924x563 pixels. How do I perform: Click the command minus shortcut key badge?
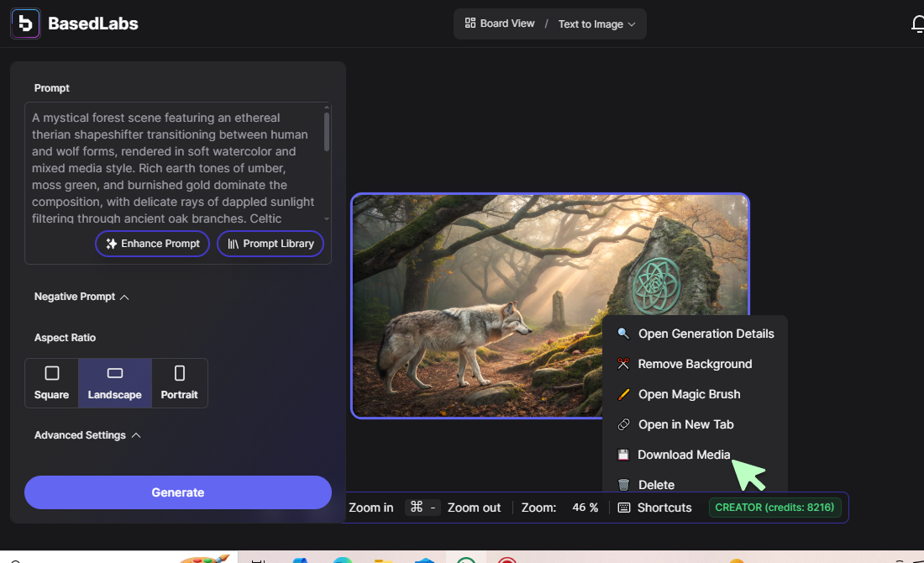click(x=423, y=507)
